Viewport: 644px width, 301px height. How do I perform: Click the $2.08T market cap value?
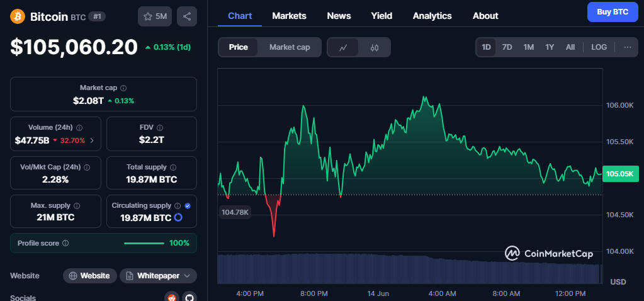(x=88, y=101)
